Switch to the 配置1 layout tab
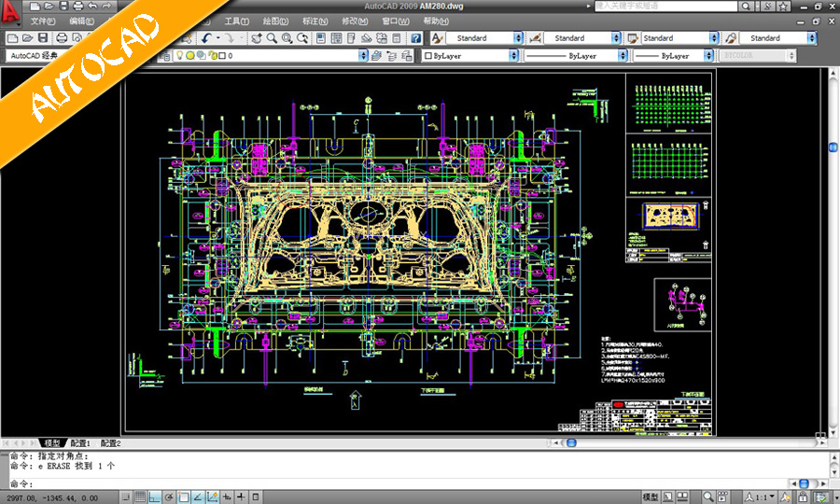The image size is (840, 504). [81, 443]
